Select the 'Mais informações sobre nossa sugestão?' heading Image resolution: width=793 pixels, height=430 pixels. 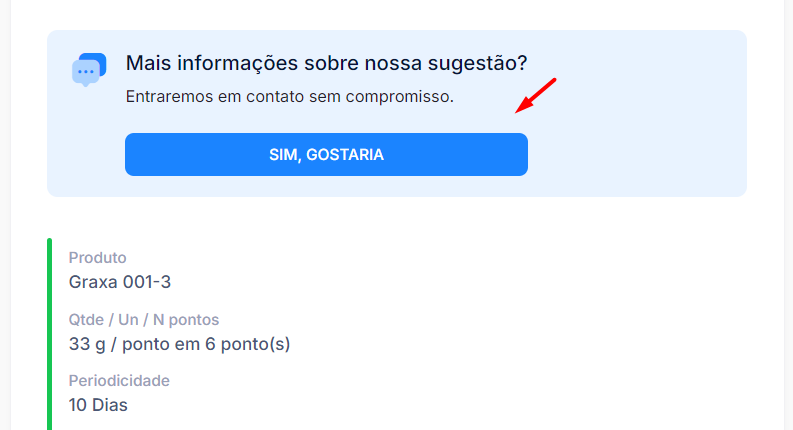(x=326, y=63)
